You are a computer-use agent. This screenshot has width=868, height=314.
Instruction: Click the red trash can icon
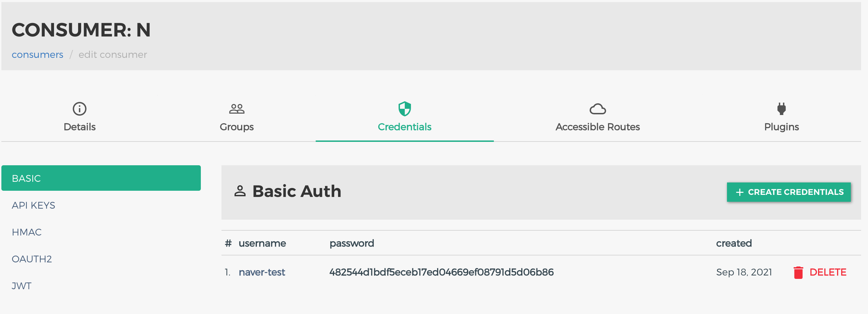point(798,272)
